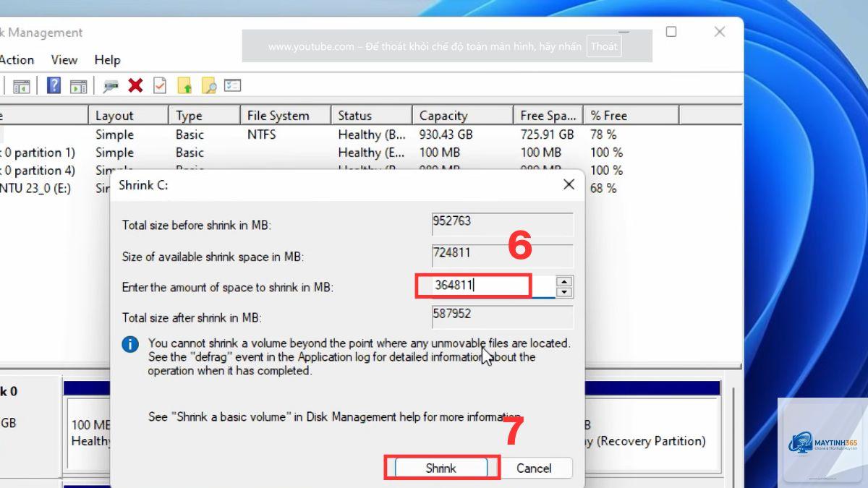Click the Properties checkmark page toolbar icon

click(x=160, y=86)
